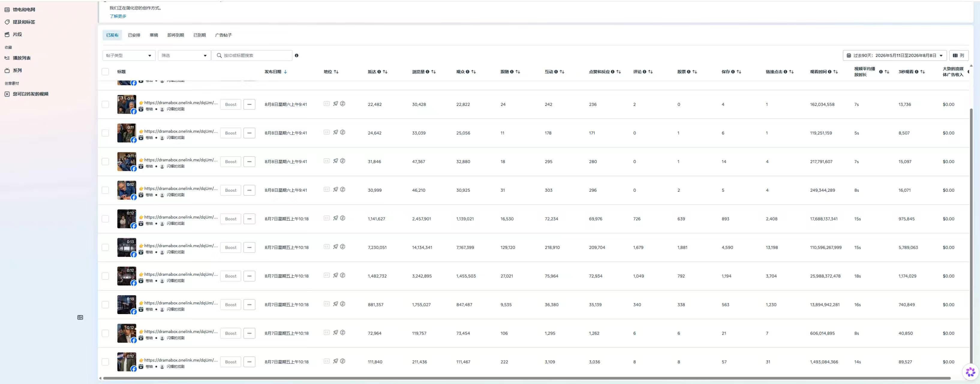
Task: Sort the 观众 column
Action: coord(474,71)
